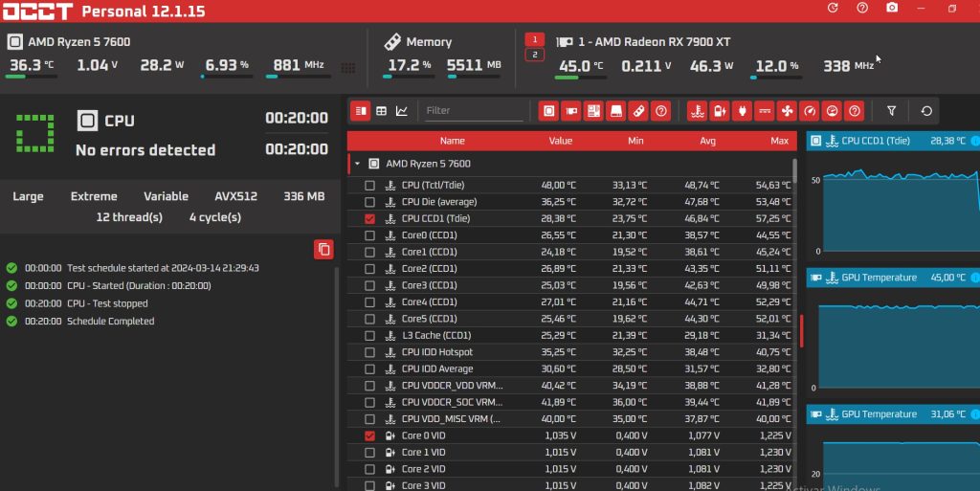Toggle the current sensor type filter icon
980x491 pixels.
[x=765, y=111]
